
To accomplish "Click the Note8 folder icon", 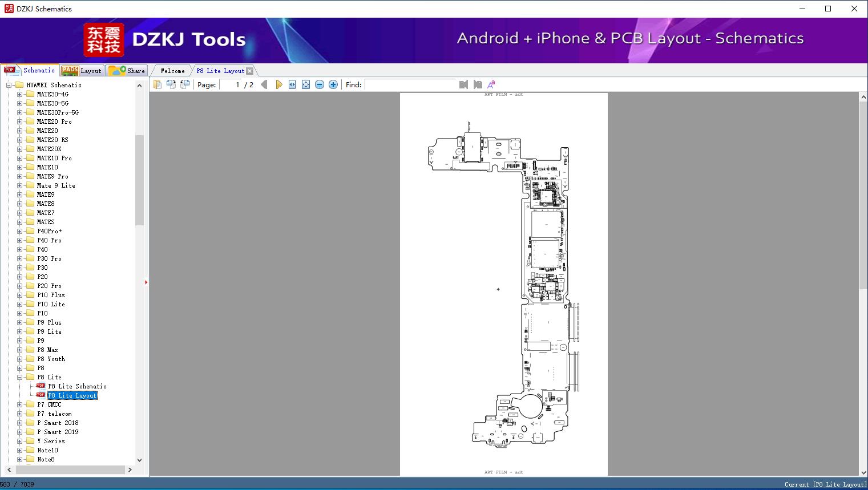I will point(30,459).
